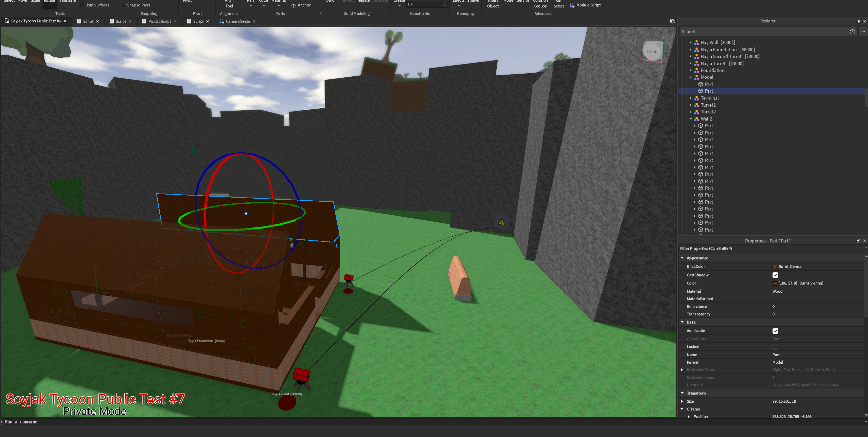Click the Parts group dialog launcher icon
This screenshot has width=868, height=437.
click(320, 14)
